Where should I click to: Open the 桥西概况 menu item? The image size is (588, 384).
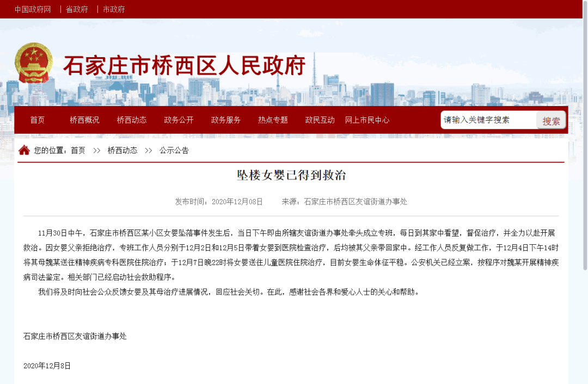pyautogui.click(x=84, y=120)
